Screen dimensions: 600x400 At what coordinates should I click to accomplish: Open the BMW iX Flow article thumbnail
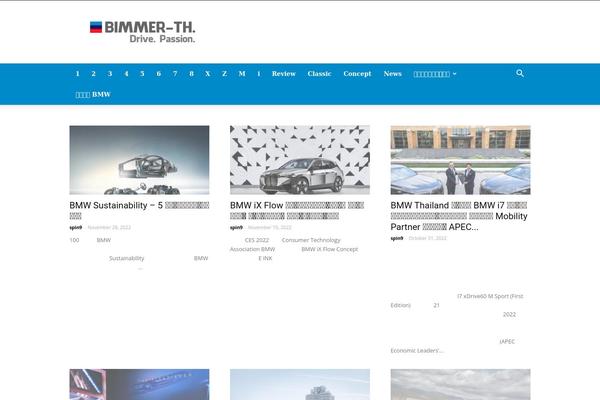pyautogui.click(x=300, y=160)
